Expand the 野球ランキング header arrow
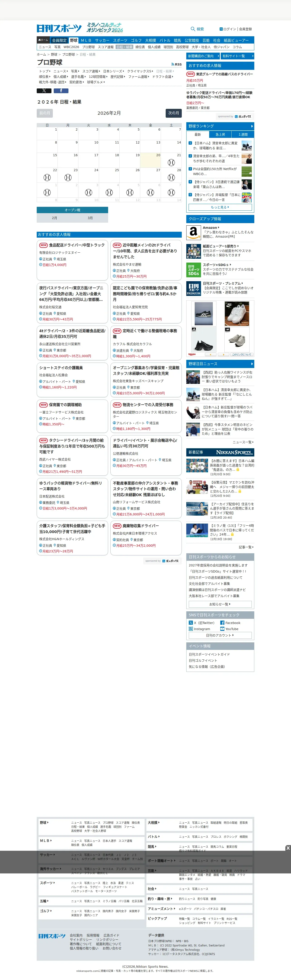Screen dimensions: 291x980 (x=252, y=126)
